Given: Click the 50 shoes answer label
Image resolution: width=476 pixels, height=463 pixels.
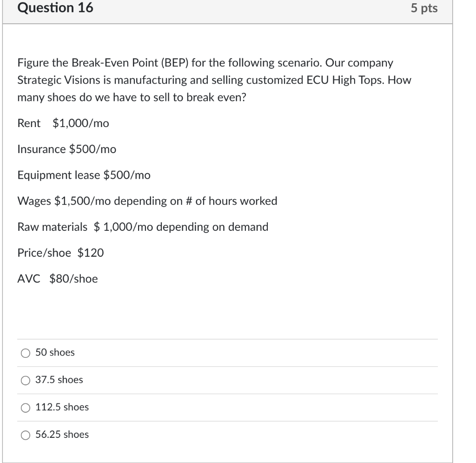Looking at the screenshot, I should 54,353.
